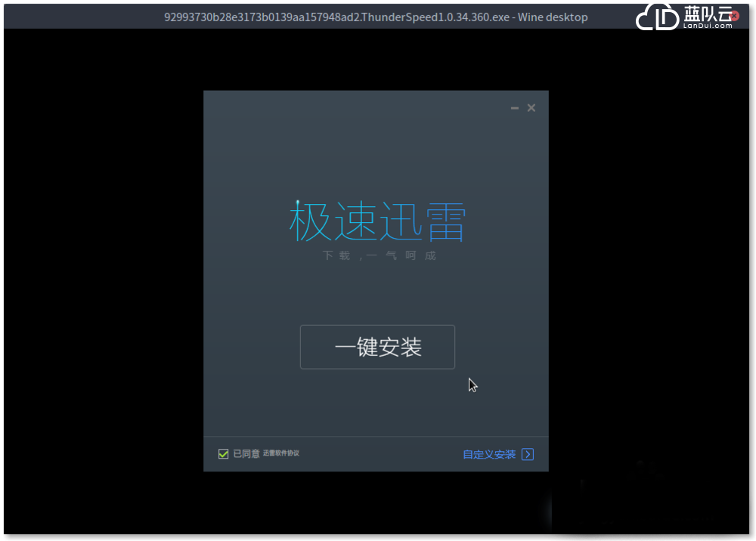Close the Wine desktop window
The width and height of the screenshot is (756, 541).
click(735, 16)
